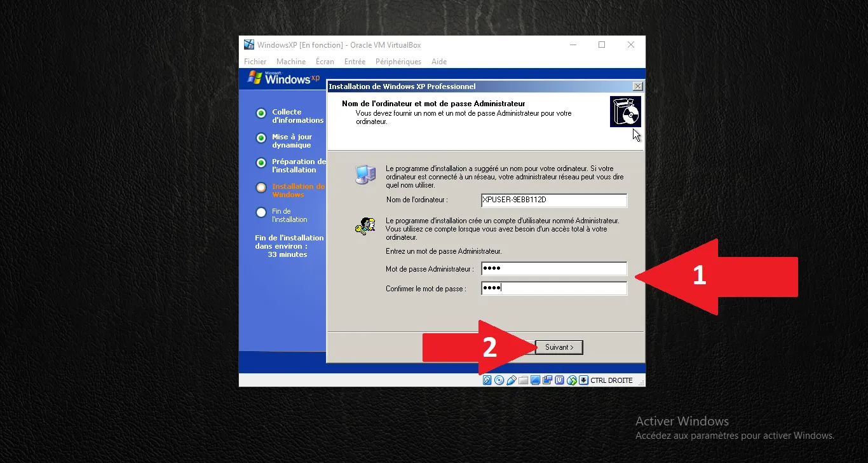Image resolution: width=868 pixels, height=463 pixels.
Task: Click the display status icon
Action: pyautogui.click(x=536, y=380)
